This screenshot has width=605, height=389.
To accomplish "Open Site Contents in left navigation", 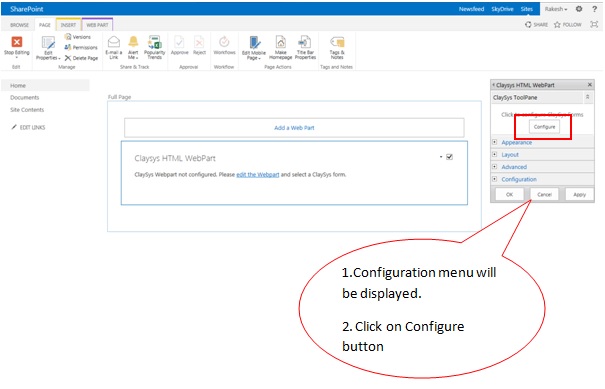I will tap(27, 110).
